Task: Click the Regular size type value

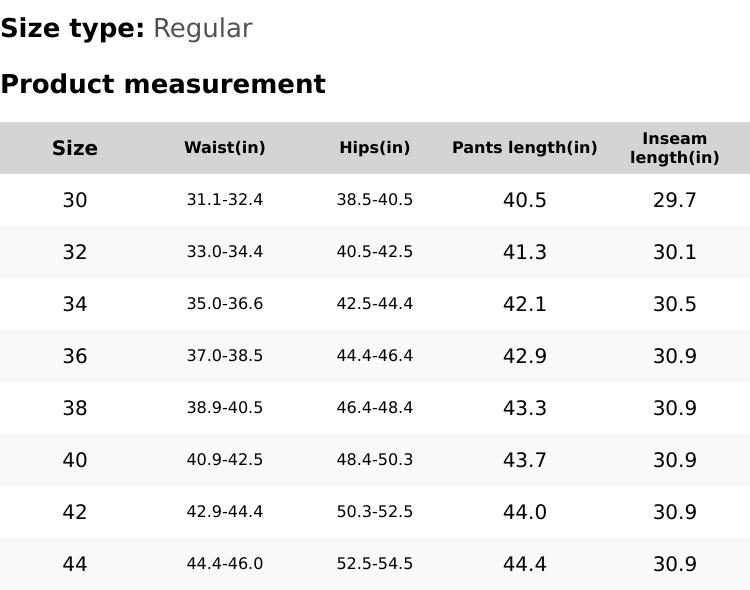Action: pos(202,29)
